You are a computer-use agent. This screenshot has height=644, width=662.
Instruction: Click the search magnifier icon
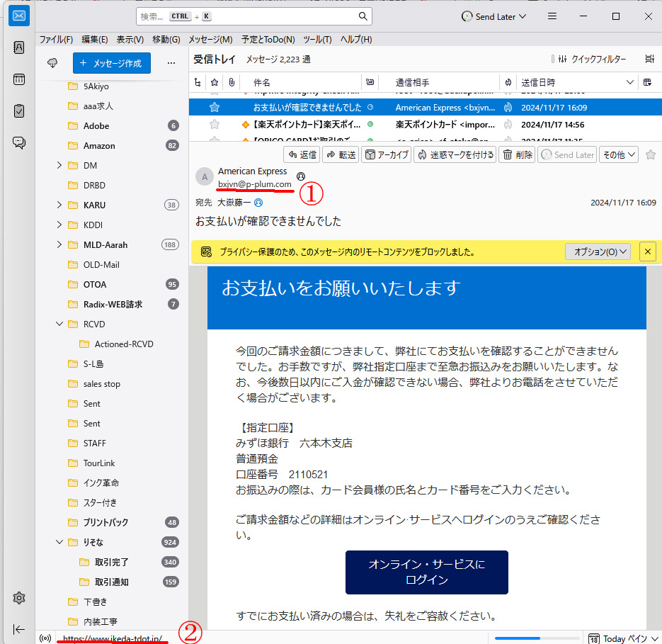coord(363,16)
